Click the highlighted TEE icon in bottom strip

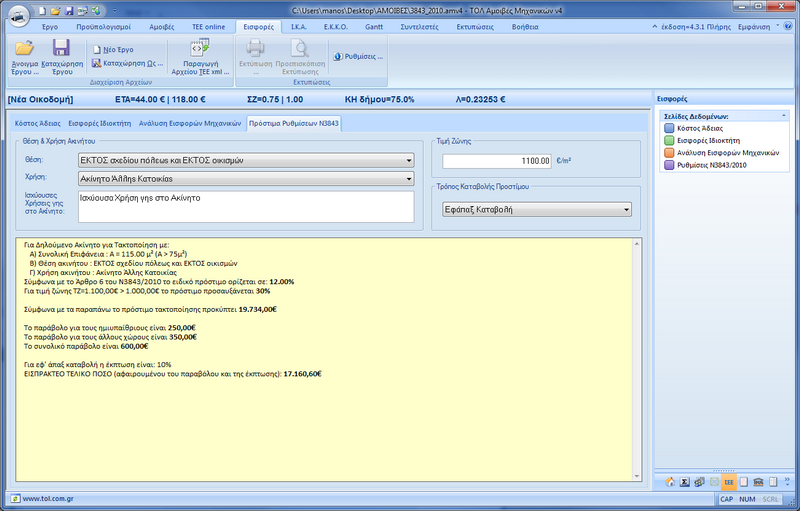[729, 482]
